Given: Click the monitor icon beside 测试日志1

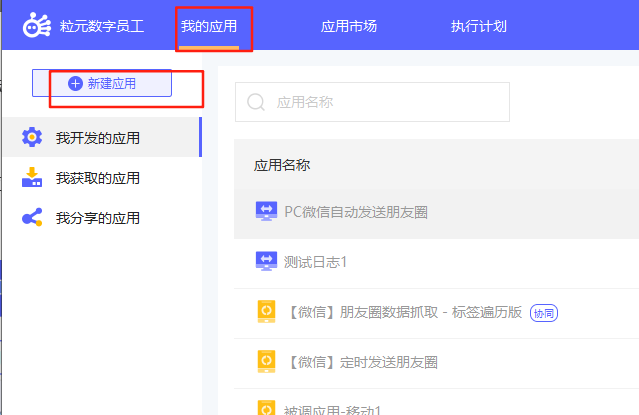Looking at the screenshot, I should point(267,262).
